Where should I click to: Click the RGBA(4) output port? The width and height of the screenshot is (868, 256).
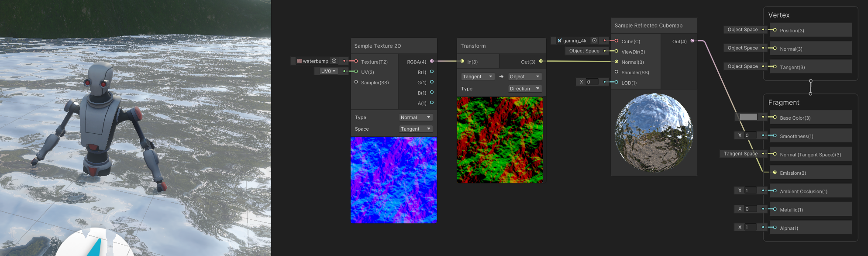[432, 61]
